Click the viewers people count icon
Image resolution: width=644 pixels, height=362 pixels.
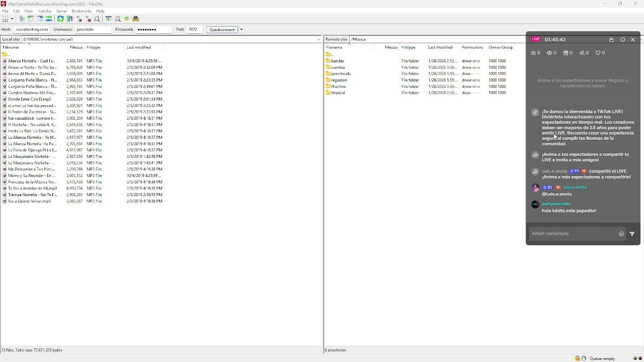click(x=533, y=53)
